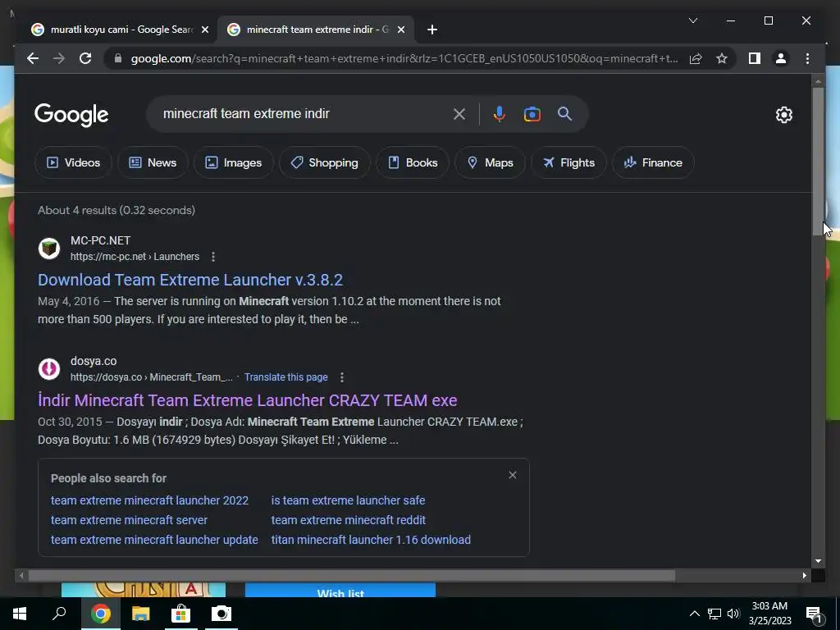840x630 pixels.
Task: Click the address bar URL
Action: pos(404,58)
